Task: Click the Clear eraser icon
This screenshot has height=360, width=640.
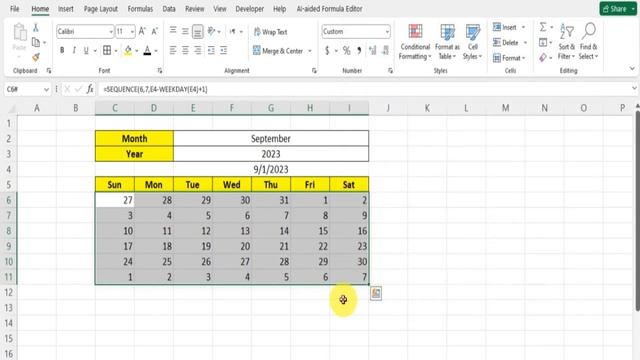Action: tap(543, 58)
